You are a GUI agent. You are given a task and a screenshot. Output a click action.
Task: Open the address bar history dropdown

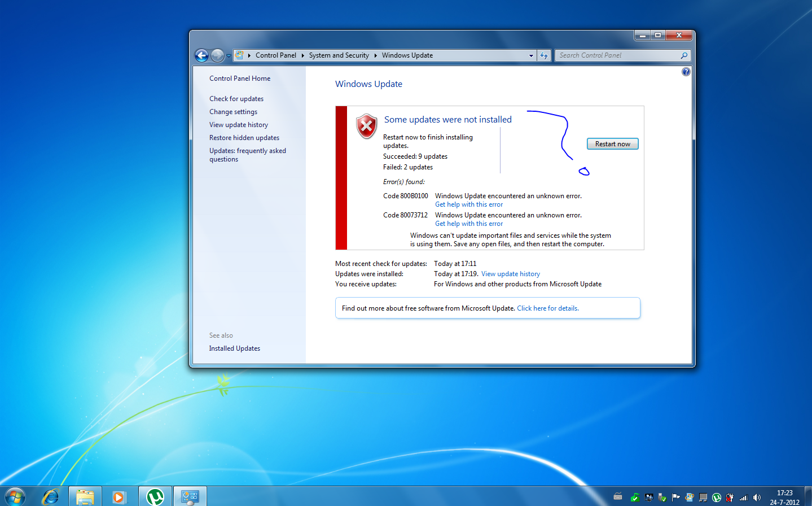point(531,55)
